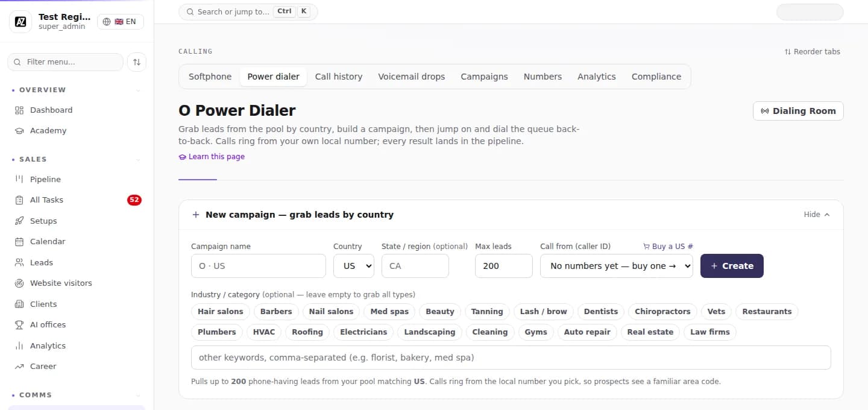
Task: Open the Dialing Room
Action: (x=798, y=111)
